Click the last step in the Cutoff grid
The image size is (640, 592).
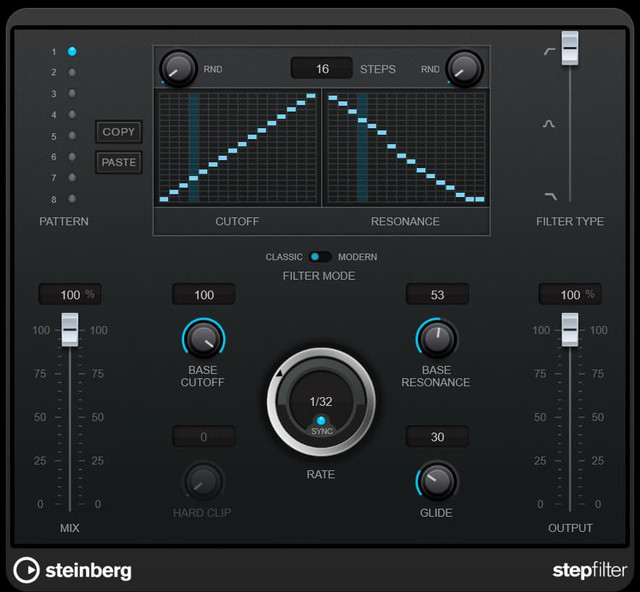point(311,96)
